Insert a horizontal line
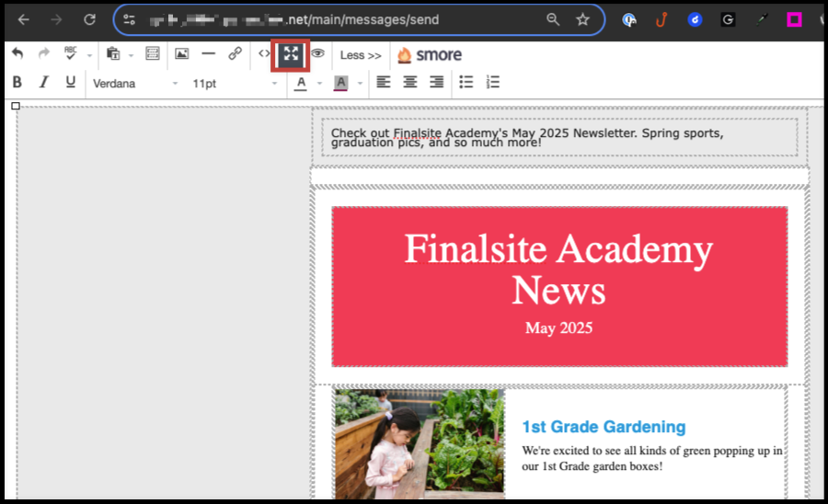The height and width of the screenshot is (504, 828). point(209,54)
